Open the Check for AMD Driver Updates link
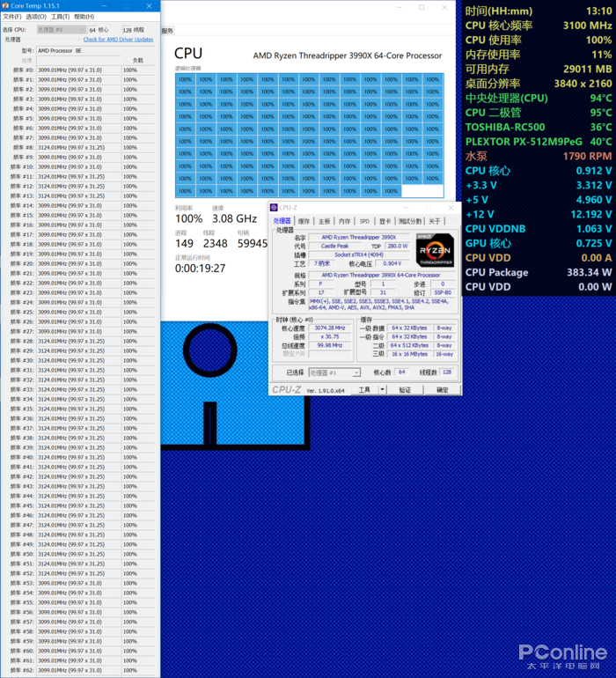Viewport: 616px width, 678px height. pos(118,40)
